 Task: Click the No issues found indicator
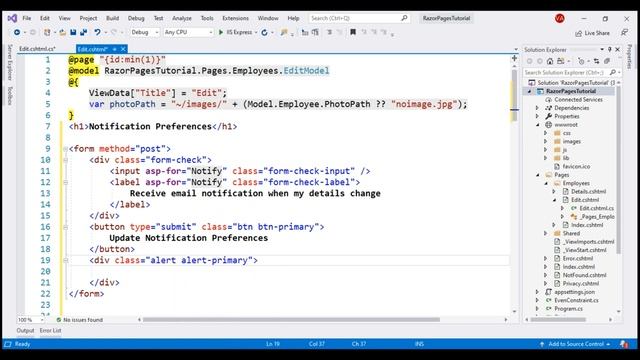pos(79,320)
